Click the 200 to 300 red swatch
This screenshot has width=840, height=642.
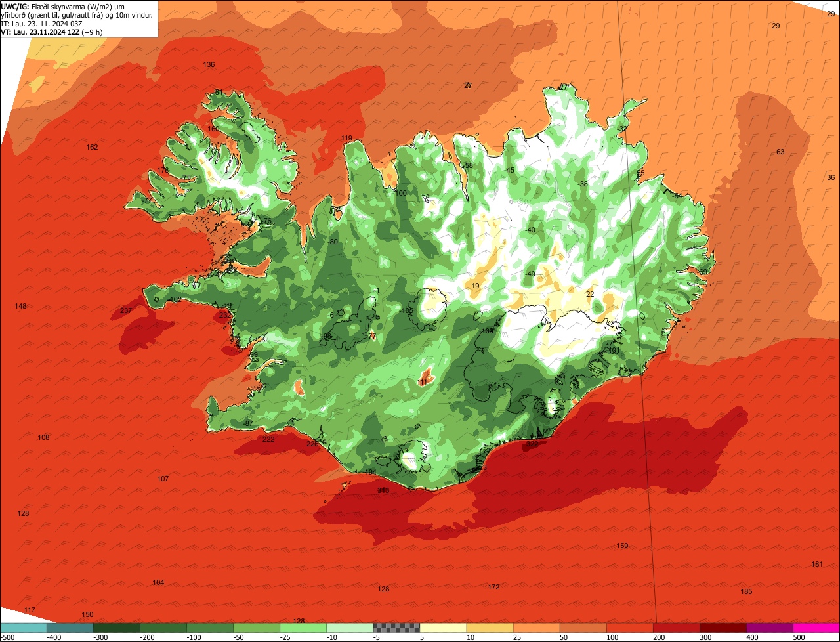tap(676, 628)
